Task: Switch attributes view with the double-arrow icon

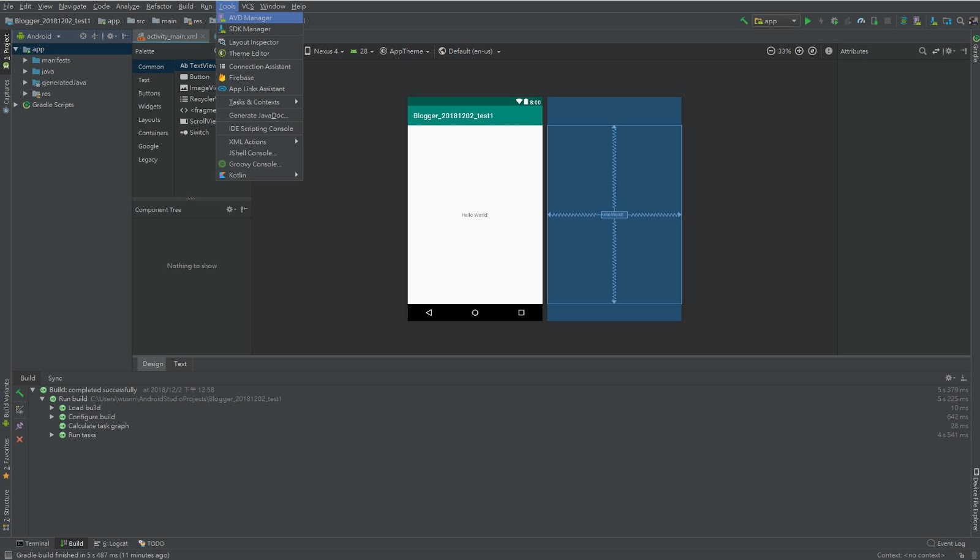Action: 936,51
